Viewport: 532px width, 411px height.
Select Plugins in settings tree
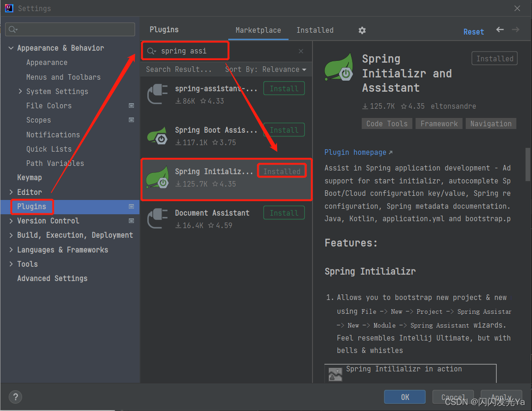pos(32,206)
